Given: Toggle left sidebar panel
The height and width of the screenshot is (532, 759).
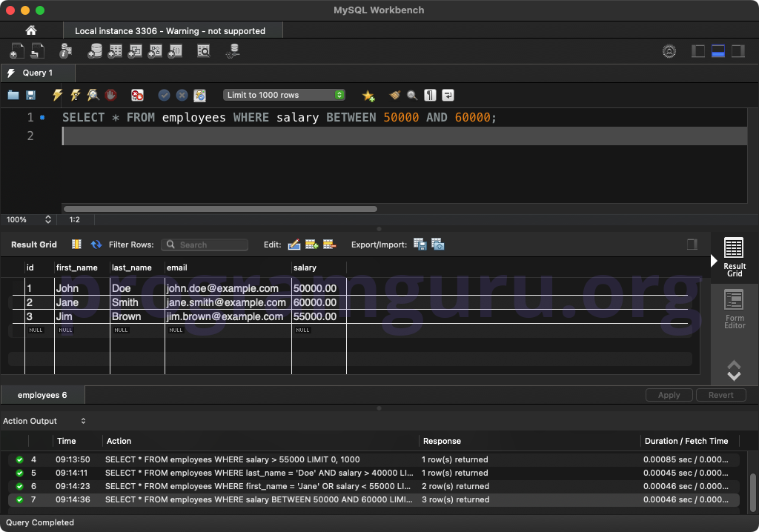Looking at the screenshot, I should [698, 51].
